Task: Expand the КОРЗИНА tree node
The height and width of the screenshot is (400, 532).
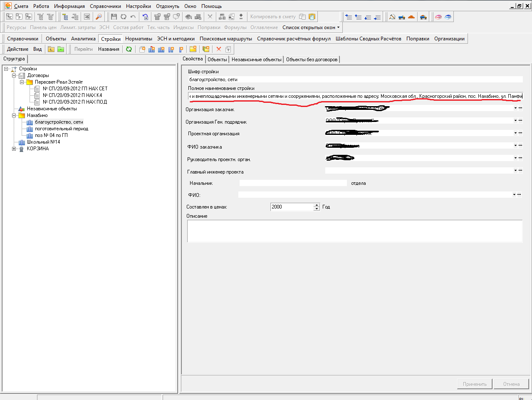Action: 14,149
